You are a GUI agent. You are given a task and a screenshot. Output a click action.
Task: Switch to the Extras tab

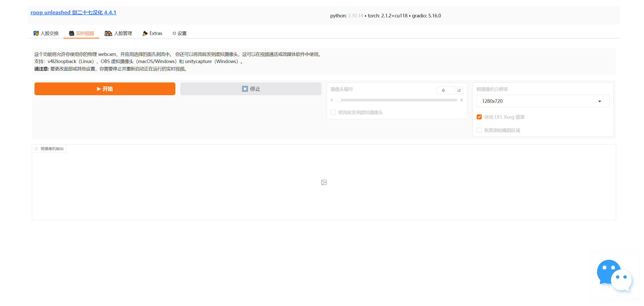tap(152, 33)
